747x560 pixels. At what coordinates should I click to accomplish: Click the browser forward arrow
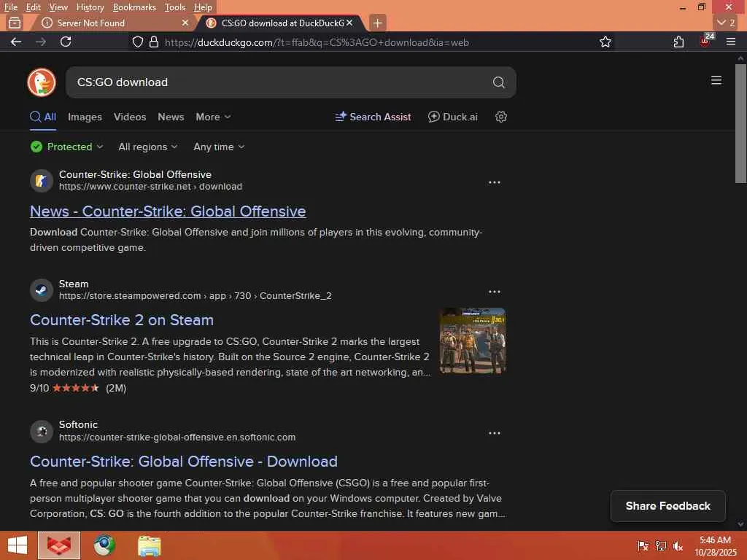click(x=41, y=42)
